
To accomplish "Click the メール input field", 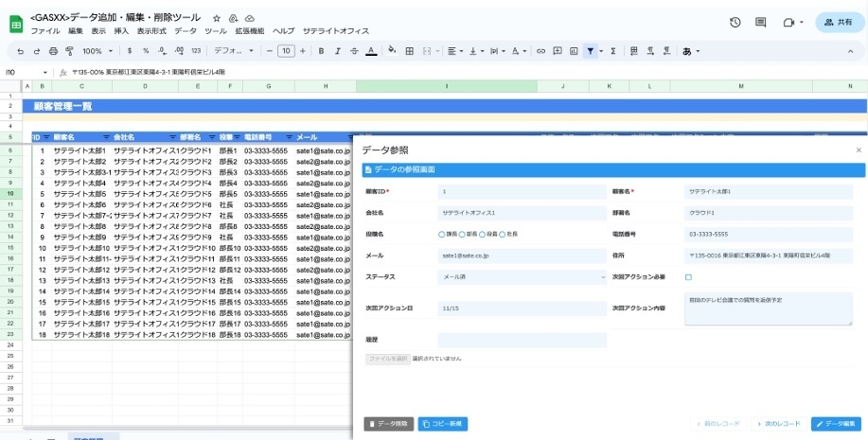I will [522, 255].
